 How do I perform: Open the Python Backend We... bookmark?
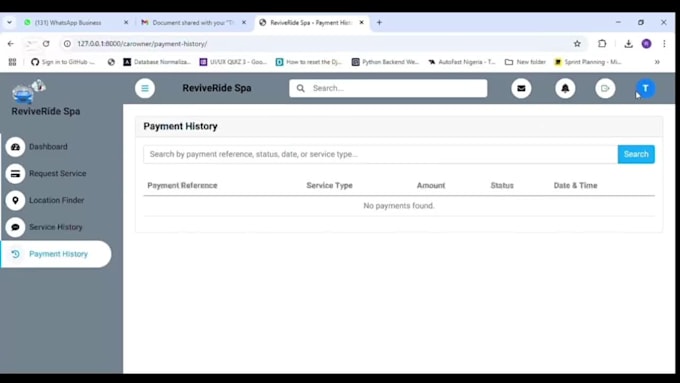pos(385,62)
